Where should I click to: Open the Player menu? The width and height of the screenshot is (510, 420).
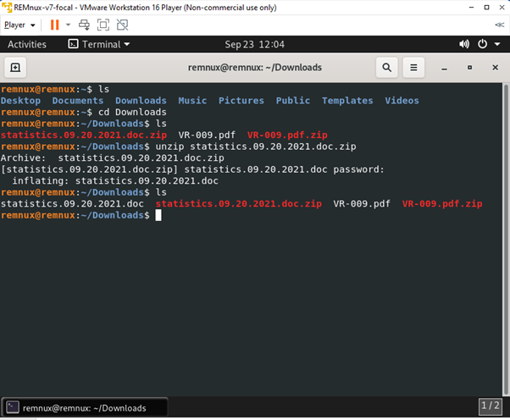pyautogui.click(x=19, y=25)
